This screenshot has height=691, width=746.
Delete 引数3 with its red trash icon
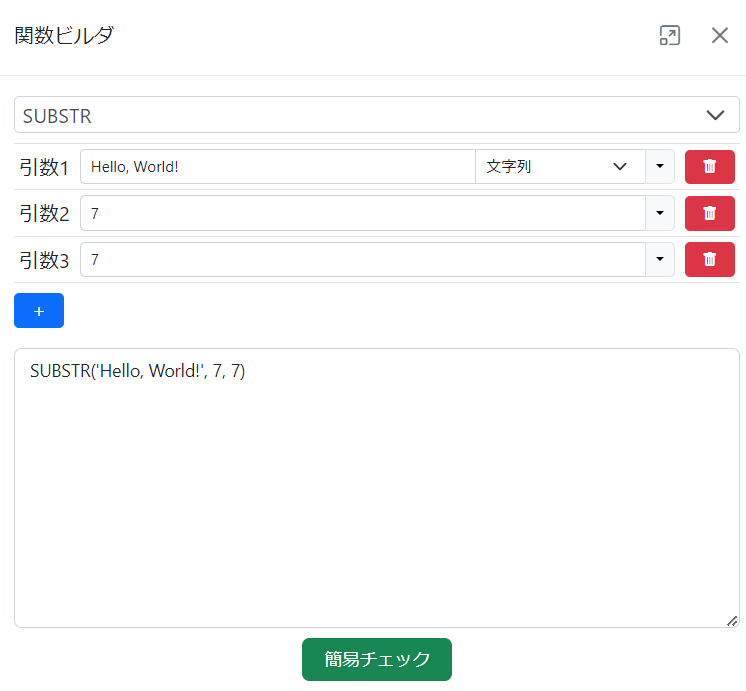(709, 259)
